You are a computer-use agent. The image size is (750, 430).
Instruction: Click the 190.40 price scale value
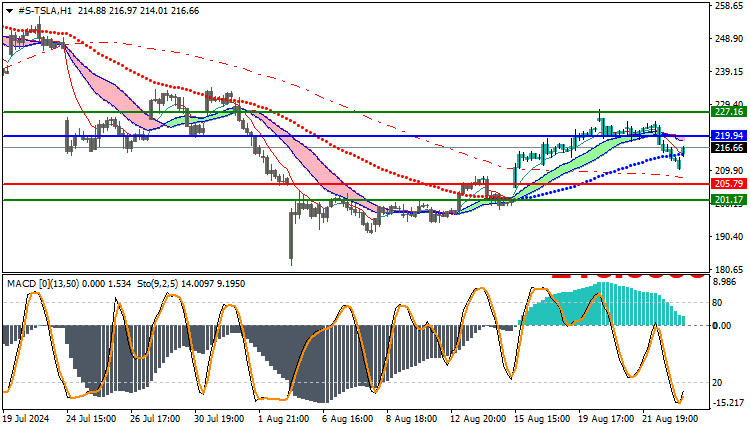(x=728, y=236)
